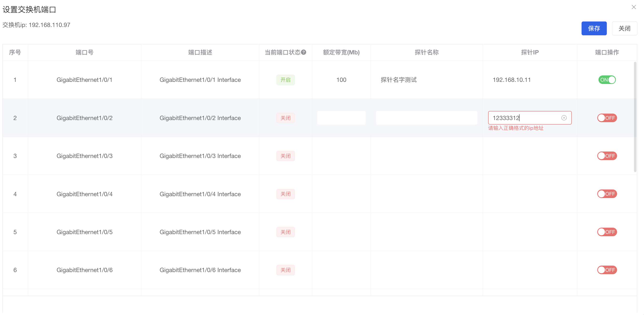
Task: Focus the 探针名称 input in row 2
Action: [426, 118]
